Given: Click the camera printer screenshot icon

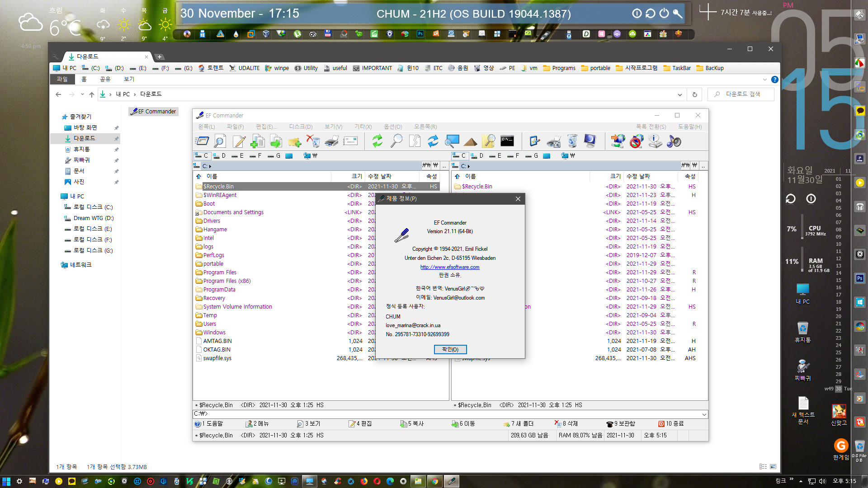Looking at the screenshot, I should tap(553, 141).
